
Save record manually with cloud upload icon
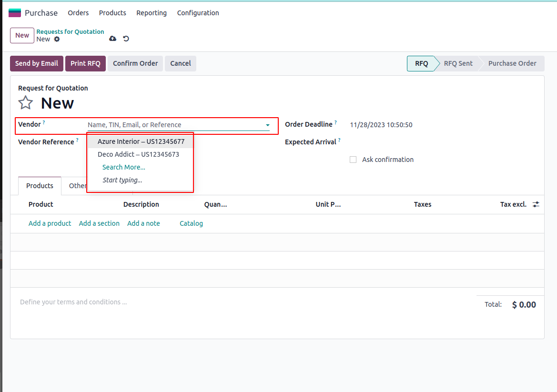[x=112, y=39]
